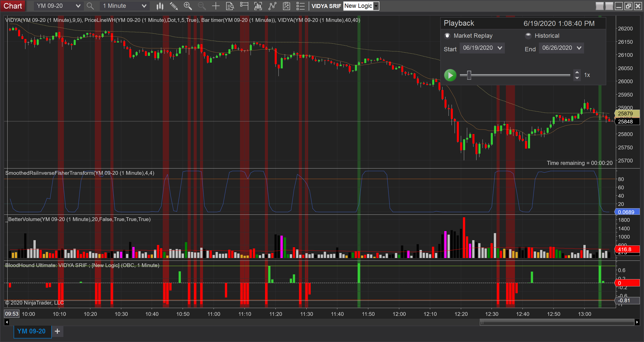Click the 1800 volume axis label
Viewport: 644px width, 342px height.
point(624,220)
